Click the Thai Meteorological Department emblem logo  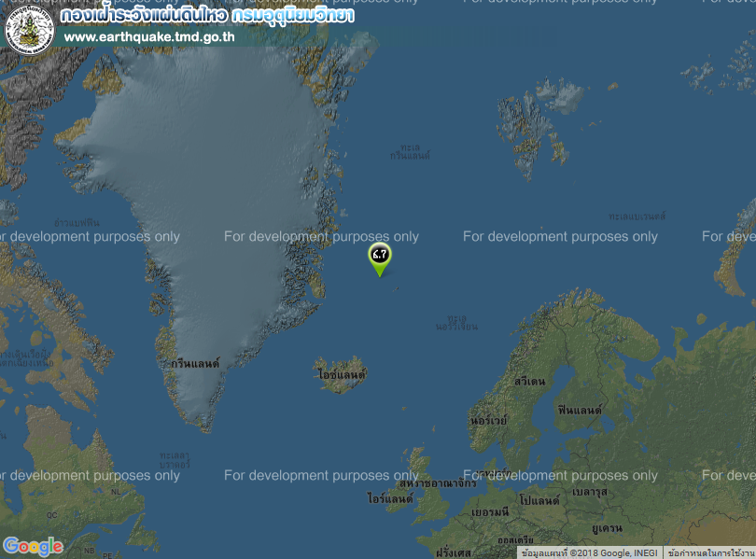[30, 30]
